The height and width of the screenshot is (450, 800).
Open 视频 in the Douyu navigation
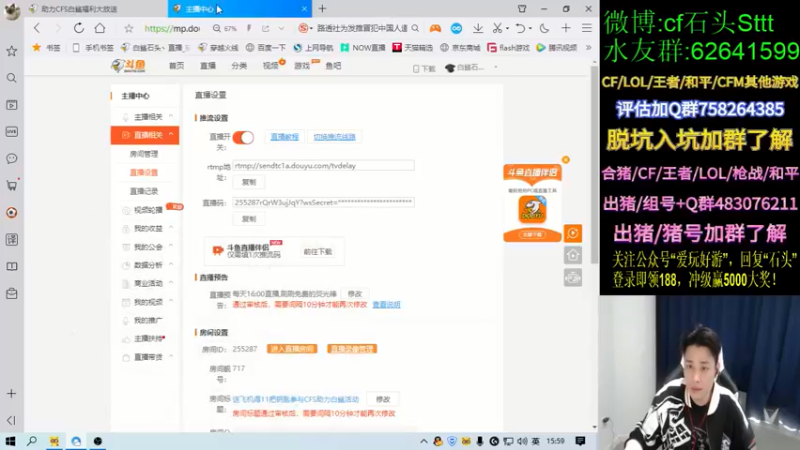click(x=270, y=66)
